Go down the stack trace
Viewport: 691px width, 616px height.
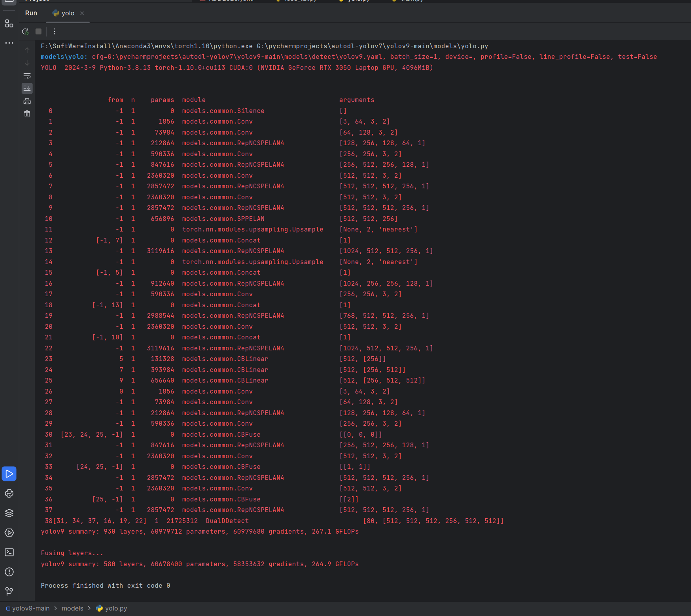(x=27, y=63)
